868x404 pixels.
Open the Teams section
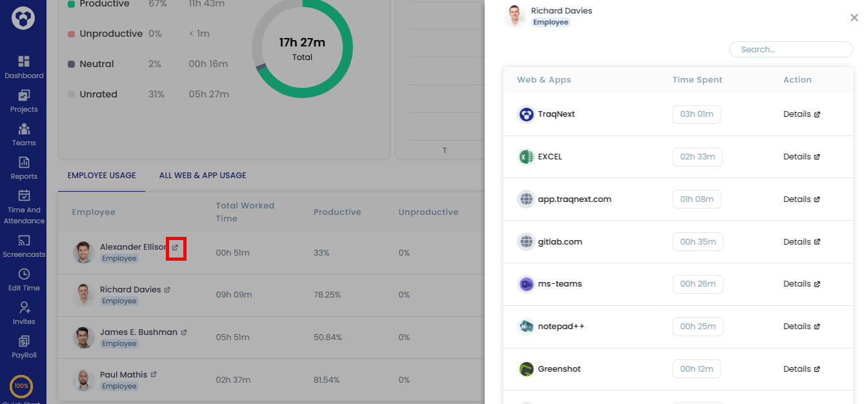coord(24,135)
